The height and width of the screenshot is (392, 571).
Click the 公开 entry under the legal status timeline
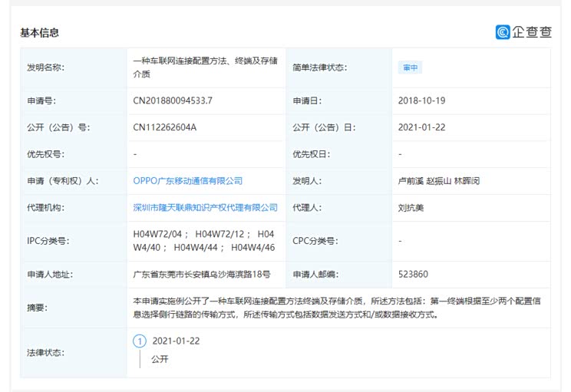coord(160,358)
